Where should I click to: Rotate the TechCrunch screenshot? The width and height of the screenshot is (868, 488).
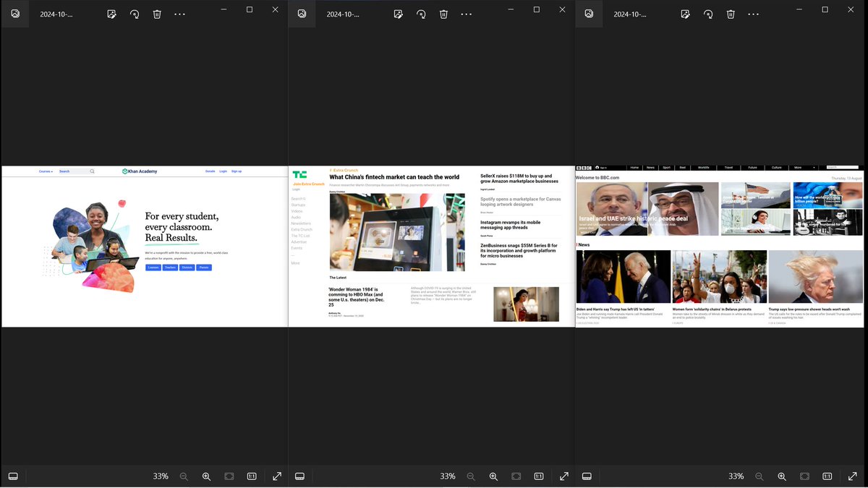click(421, 14)
